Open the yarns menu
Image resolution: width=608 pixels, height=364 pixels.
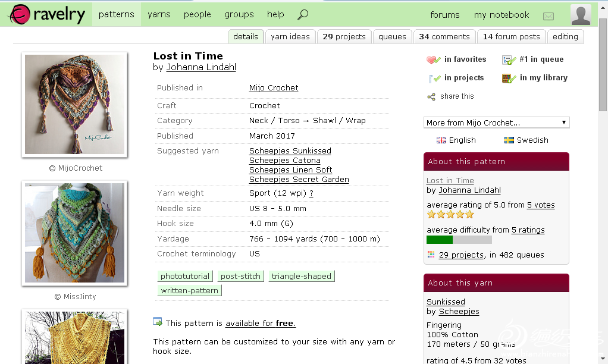coord(159,14)
